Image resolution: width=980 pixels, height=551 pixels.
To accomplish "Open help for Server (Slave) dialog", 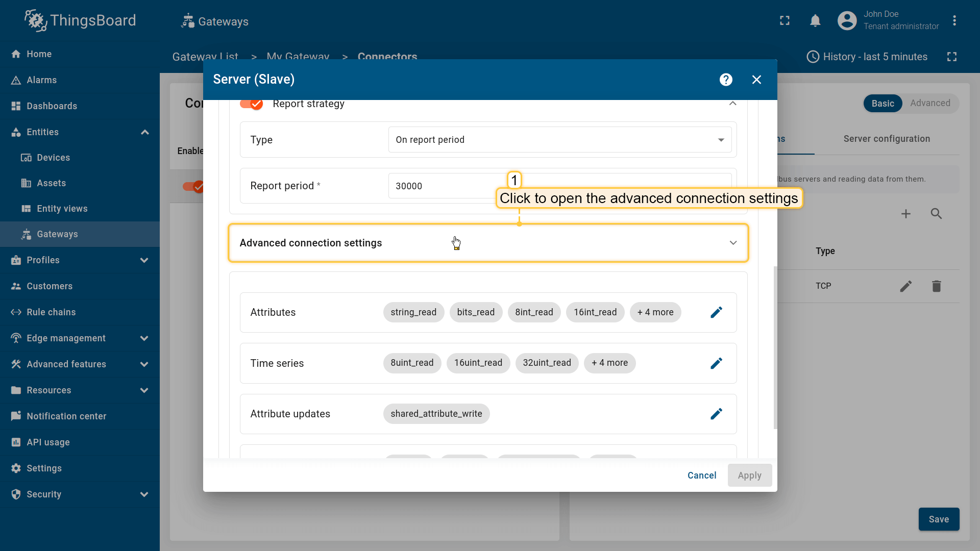I will 726,80.
